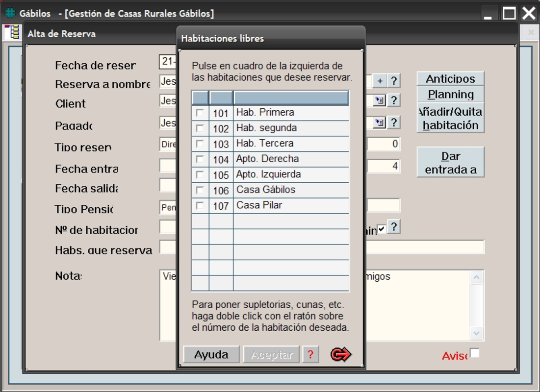Check the box for room 102 Hab. segunda
The width and height of the screenshot is (540, 392).
coord(200,128)
